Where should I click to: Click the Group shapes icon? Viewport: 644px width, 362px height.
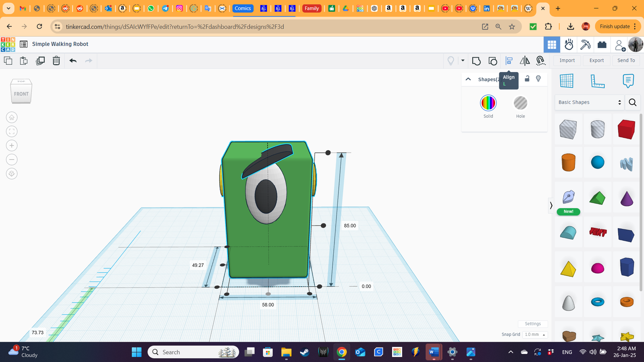click(476, 61)
